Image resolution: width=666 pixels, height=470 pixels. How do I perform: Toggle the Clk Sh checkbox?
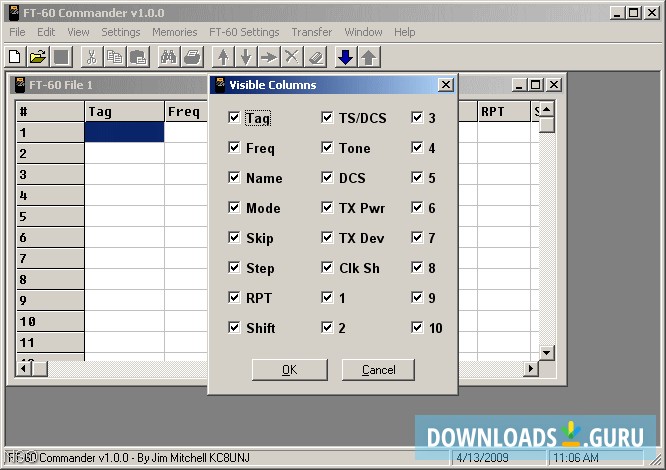coord(327,267)
